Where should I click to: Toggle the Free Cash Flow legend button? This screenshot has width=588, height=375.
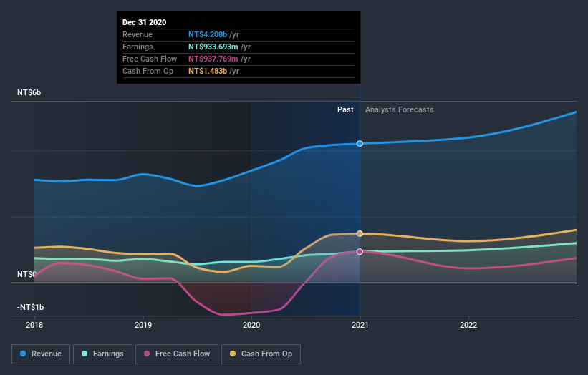click(x=177, y=354)
